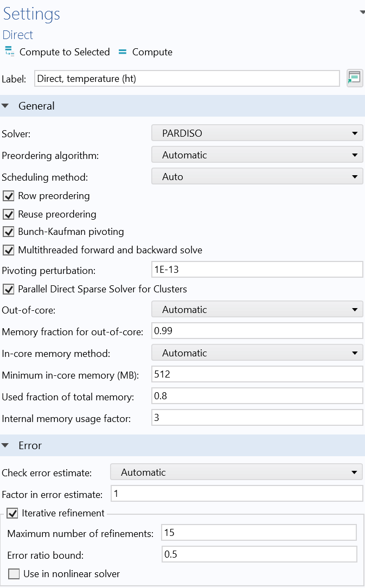Click the Maximum number of refinements field
Viewport: 365px width, 588px height.
(259, 533)
